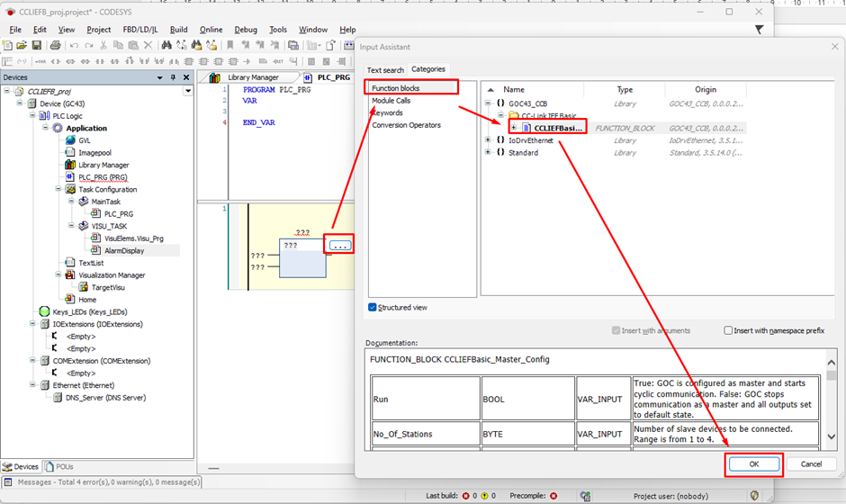
Task: Select TargetVisu in the device tree
Action: 108,287
